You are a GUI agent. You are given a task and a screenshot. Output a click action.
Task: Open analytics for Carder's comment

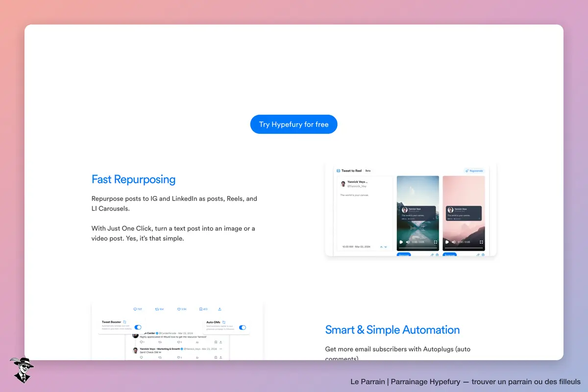197,342
